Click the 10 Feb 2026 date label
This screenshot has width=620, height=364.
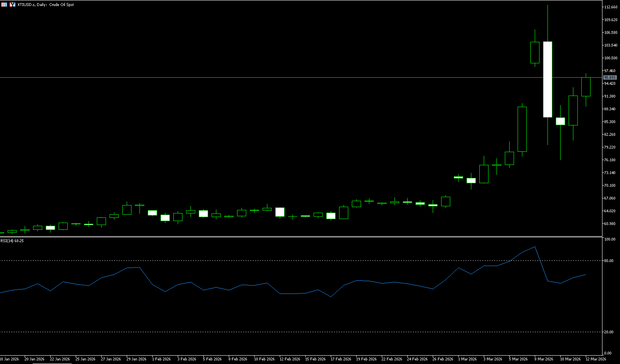pyautogui.click(x=264, y=359)
